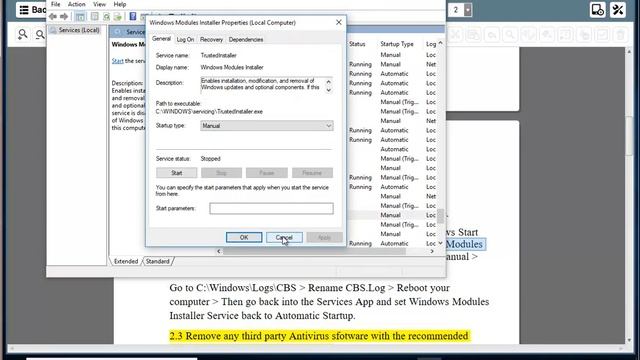Close the Windows Modules Installer Properties dialog
The height and width of the screenshot is (360, 640).
[339, 22]
